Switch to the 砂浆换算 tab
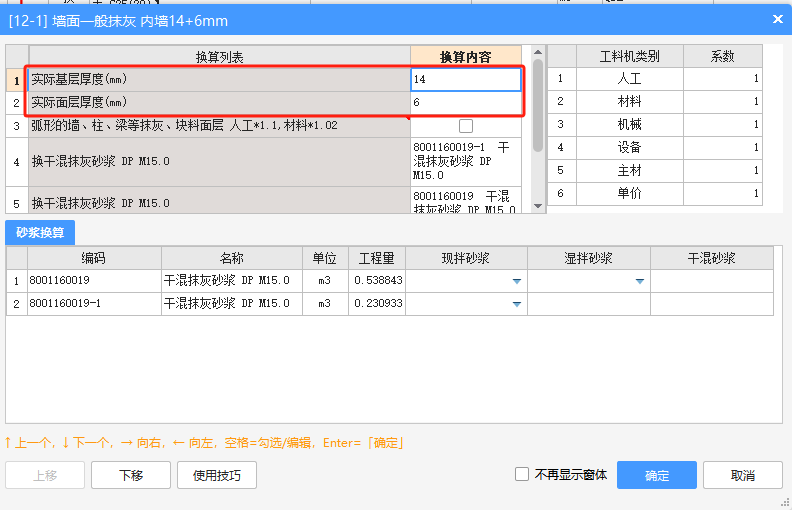 tap(40, 232)
